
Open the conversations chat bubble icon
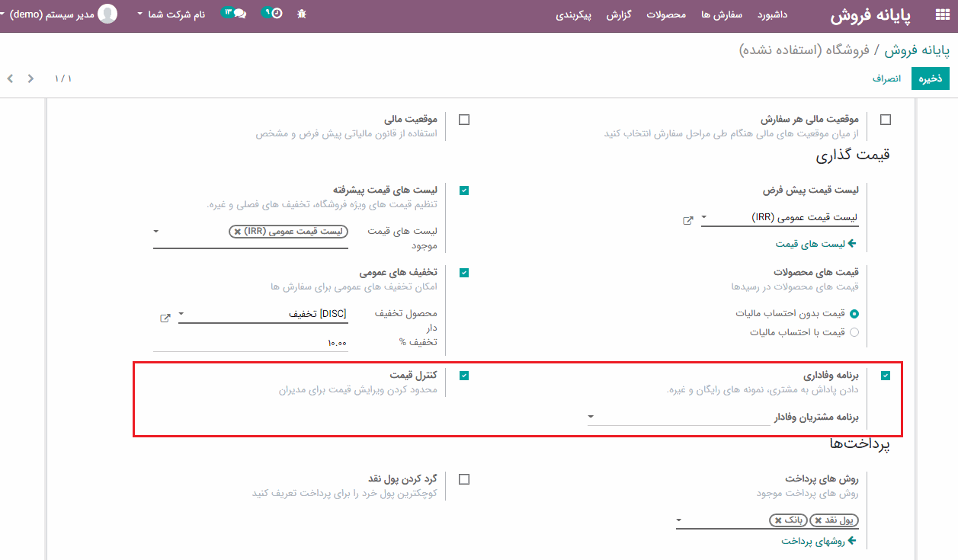coord(239,14)
